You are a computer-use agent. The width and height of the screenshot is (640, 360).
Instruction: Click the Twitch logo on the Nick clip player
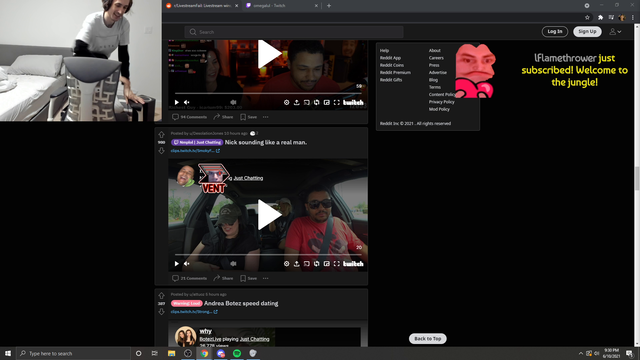pos(353,264)
